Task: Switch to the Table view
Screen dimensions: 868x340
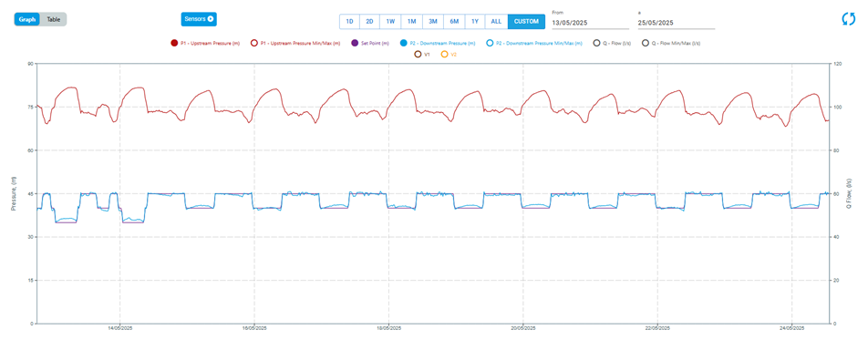Action: (54, 19)
